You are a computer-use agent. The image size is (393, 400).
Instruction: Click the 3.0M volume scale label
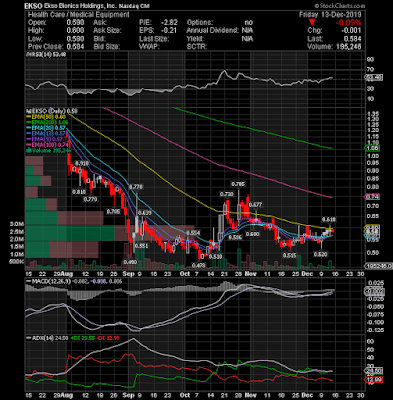(x=17, y=224)
